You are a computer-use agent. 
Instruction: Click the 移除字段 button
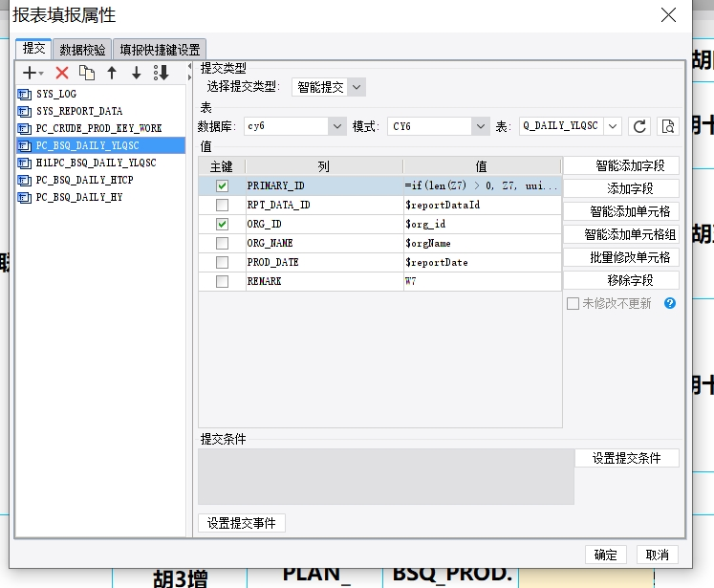point(621,280)
